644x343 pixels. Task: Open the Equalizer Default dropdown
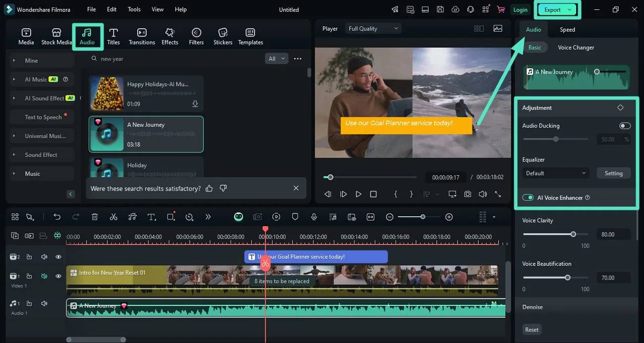coord(555,173)
